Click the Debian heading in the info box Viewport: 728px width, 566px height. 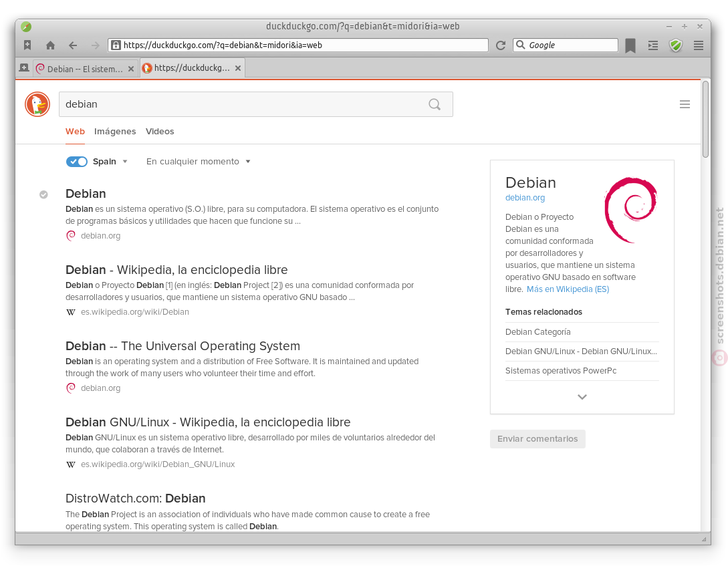tap(531, 183)
